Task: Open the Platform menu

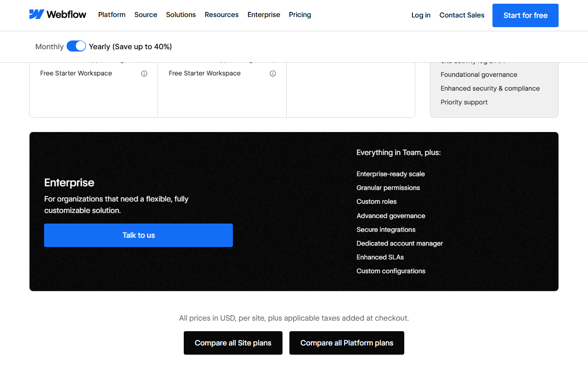Action: point(112,15)
